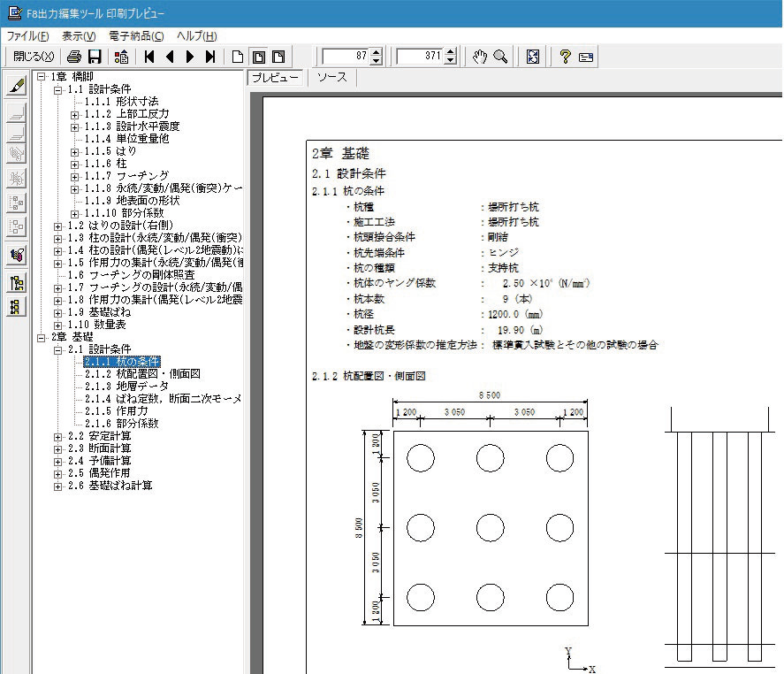784x674 pixels.
Task: Open the ヘルプ(H) menu
Action: point(196,36)
